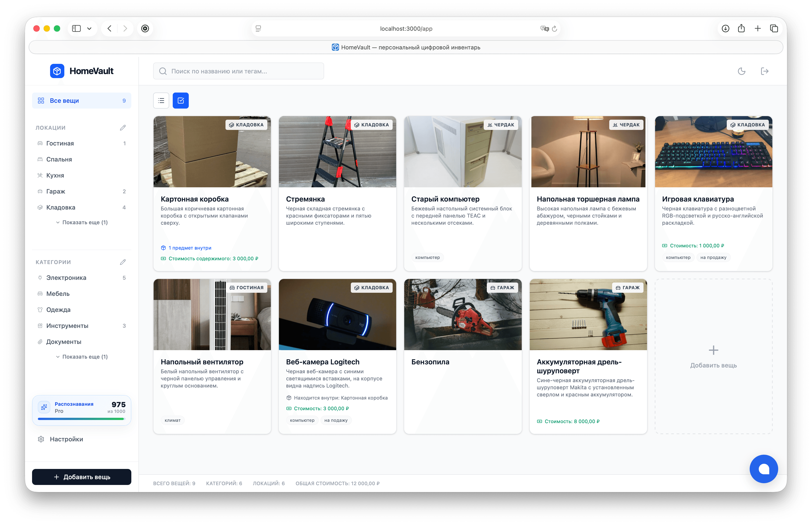Screen dimensions: 812x525
Task: Open the Кухня location
Action: point(81,176)
